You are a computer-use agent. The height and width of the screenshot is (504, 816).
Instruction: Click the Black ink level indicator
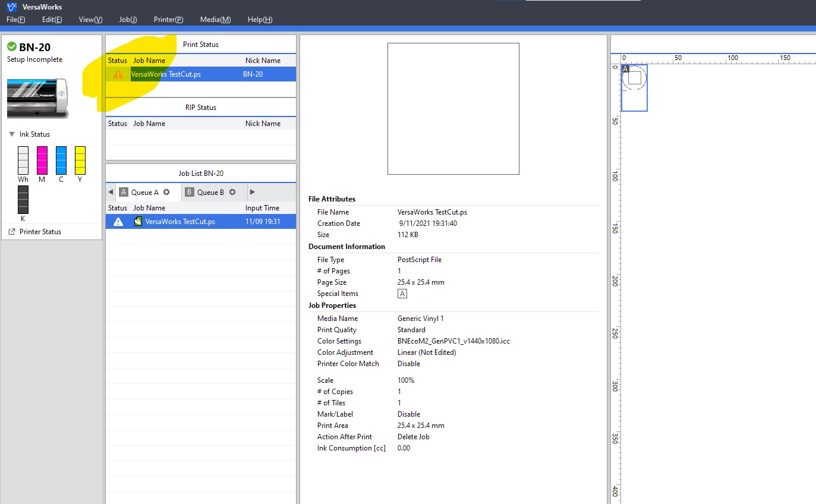pos(23,200)
